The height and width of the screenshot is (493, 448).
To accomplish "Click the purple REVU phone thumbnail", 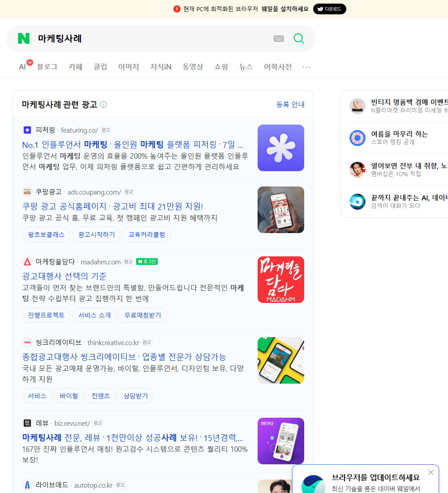I will pyautogui.click(x=281, y=441).
